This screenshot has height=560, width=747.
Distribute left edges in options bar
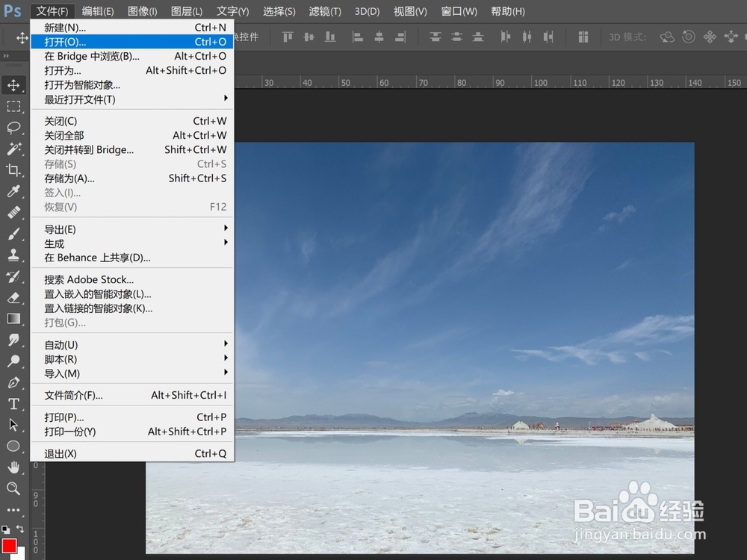coord(506,37)
